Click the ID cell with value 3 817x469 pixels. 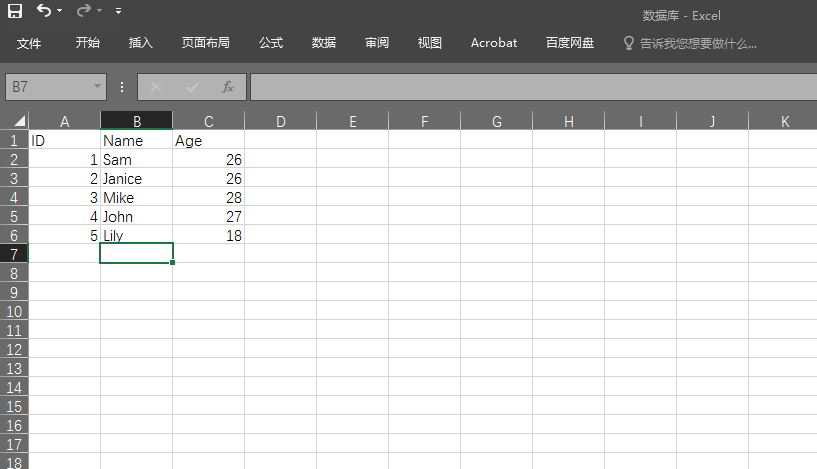click(65, 198)
